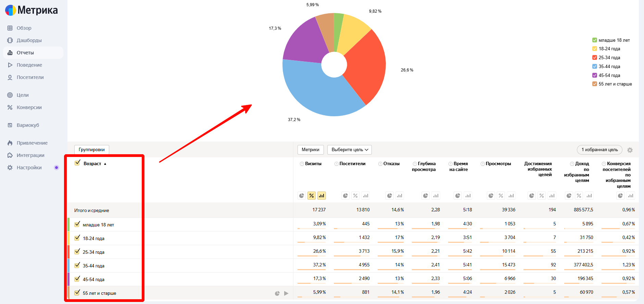Toggle 55 лет и старше legend checkbox
The image size is (644, 304).
(x=595, y=84)
